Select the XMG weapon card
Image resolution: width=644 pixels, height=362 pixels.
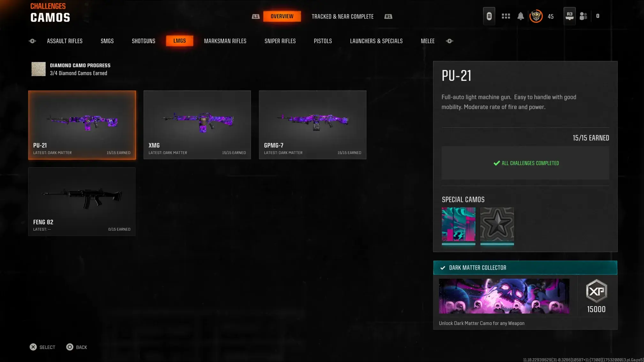click(x=197, y=125)
